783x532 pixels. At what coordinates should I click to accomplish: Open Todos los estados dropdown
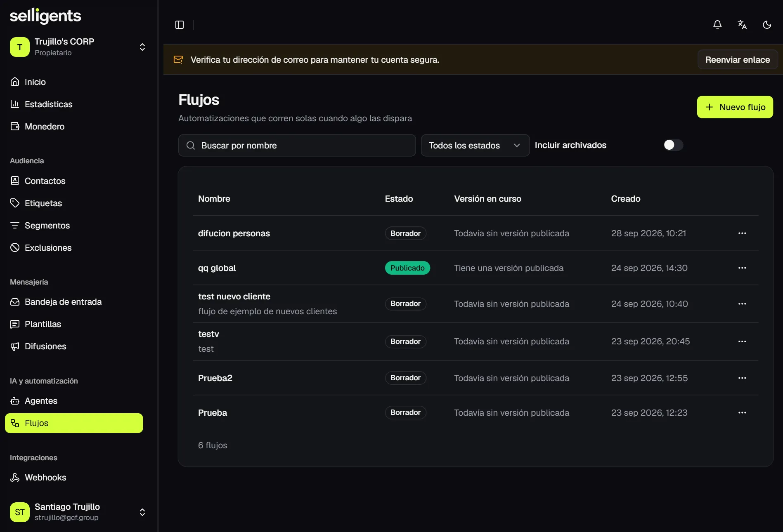(475, 145)
